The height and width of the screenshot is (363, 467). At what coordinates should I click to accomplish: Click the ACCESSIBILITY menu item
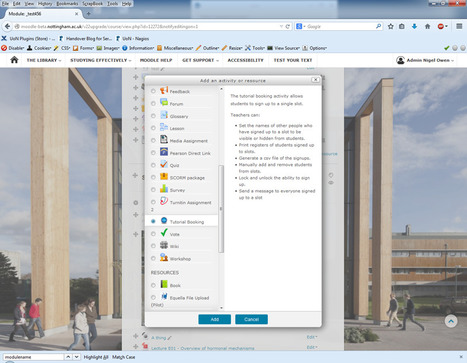coord(245,60)
